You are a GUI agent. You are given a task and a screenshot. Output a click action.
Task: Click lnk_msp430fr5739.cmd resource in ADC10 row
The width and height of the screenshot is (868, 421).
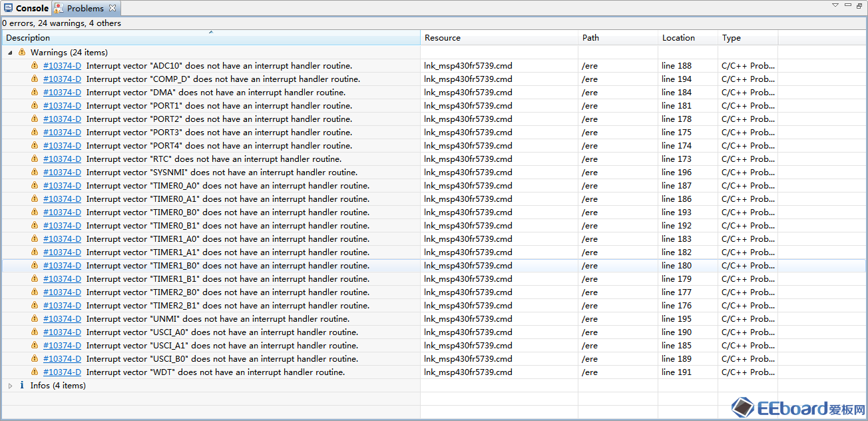(x=468, y=65)
